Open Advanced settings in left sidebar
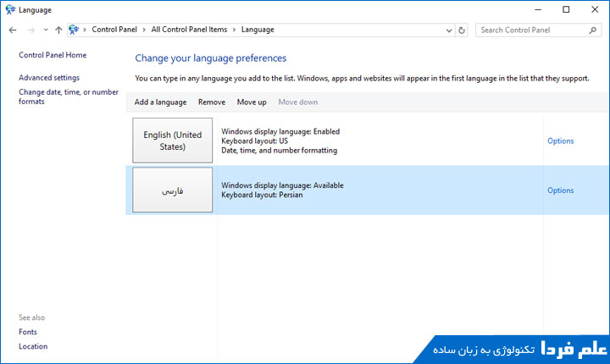 [x=49, y=78]
